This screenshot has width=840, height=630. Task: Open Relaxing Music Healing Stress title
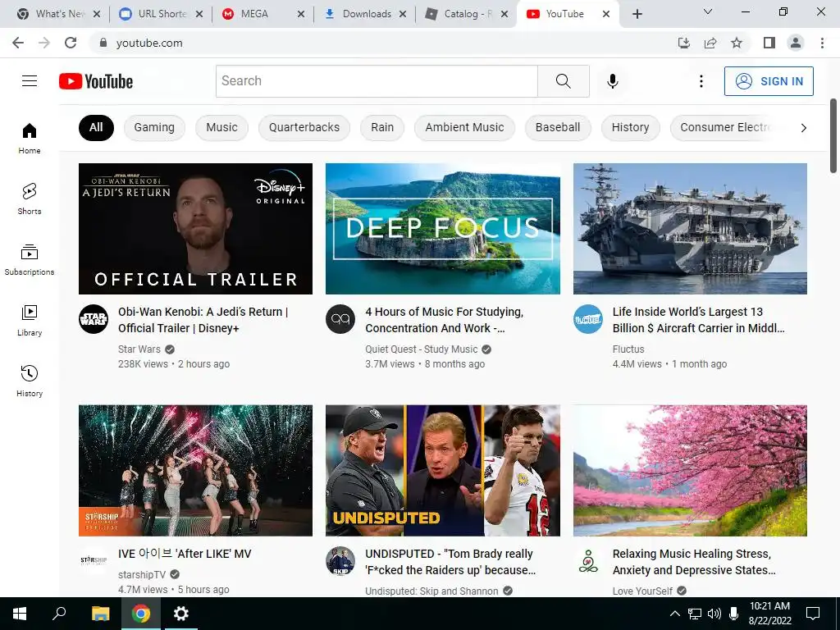click(x=694, y=562)
